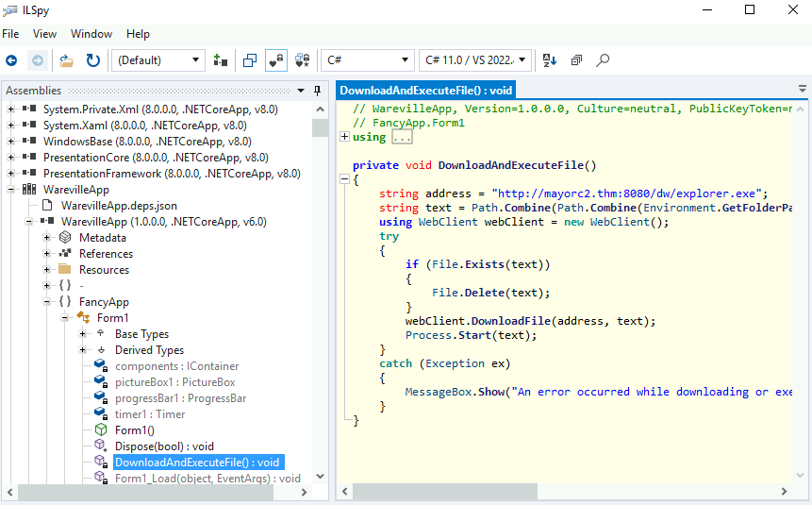Click the assemblies tree horizontal scrollbar thumb

click(x=145, y=492)
